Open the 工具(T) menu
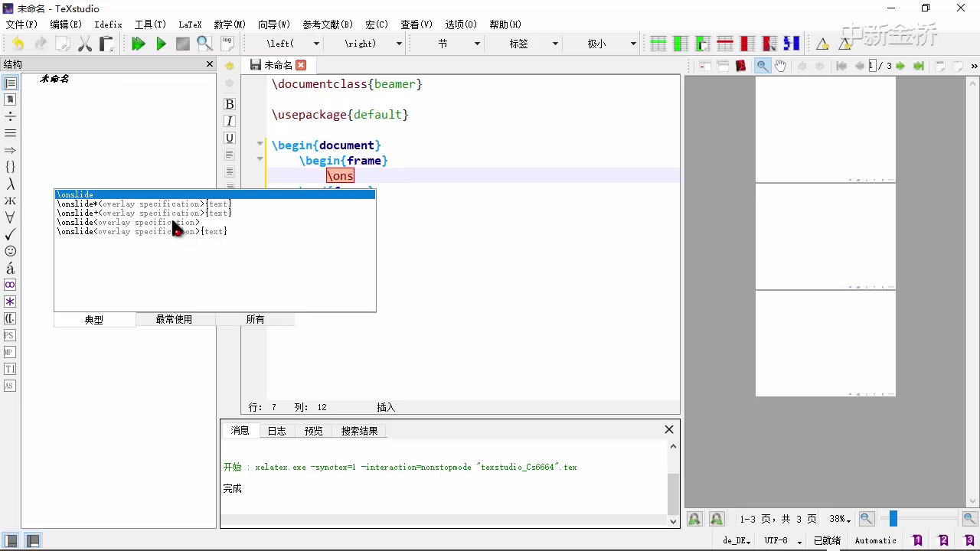 [x=150, y=24]
